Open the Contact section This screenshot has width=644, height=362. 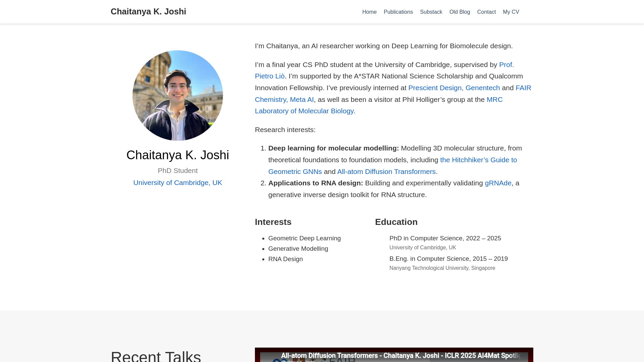click(486, 12)
